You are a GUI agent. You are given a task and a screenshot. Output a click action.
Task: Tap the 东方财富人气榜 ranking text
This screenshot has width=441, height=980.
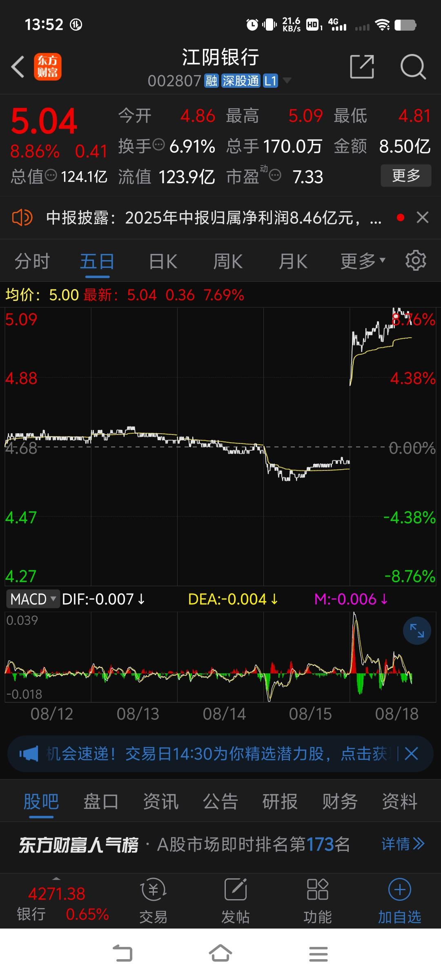coord(78,845)
